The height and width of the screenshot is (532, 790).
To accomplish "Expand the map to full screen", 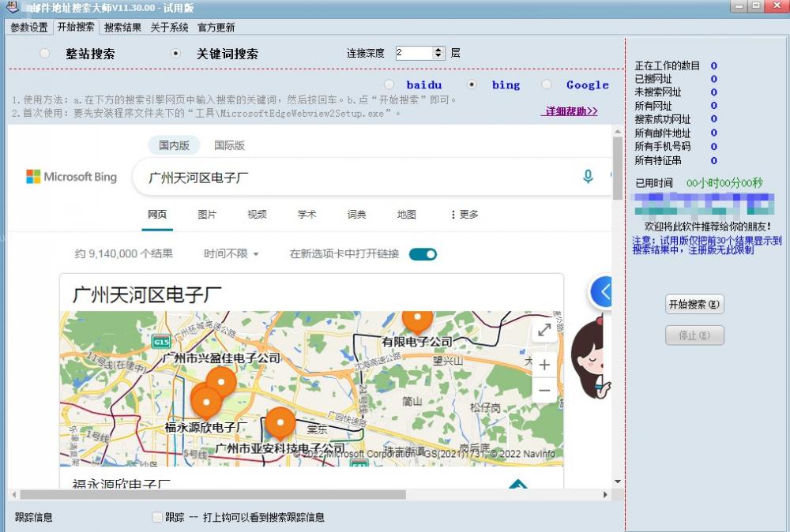I will pyautogui.click(x=544, y=330).
